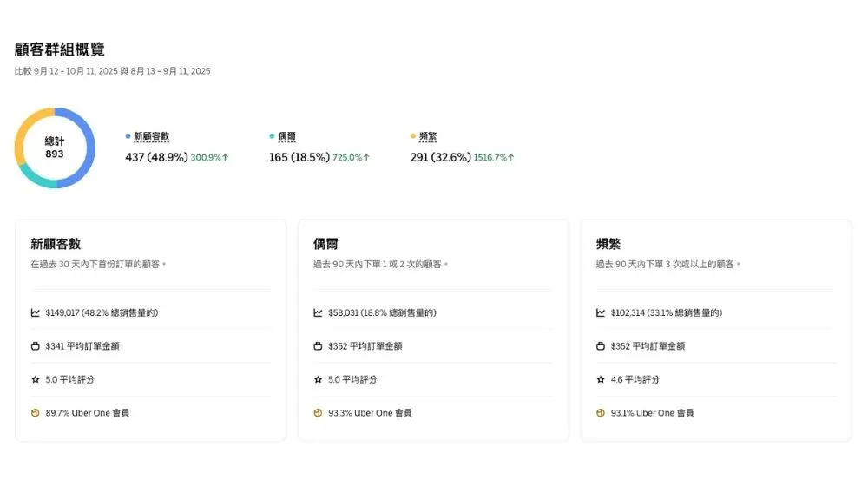Viewport: 868px width, 486px height.
Task: Click the 300.9% increase indicator
Action: click(209, 158)
